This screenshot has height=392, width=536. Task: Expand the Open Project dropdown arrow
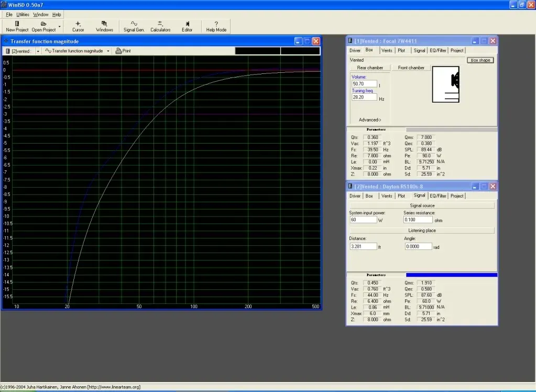pyautogui.click(x=60, y=26)
